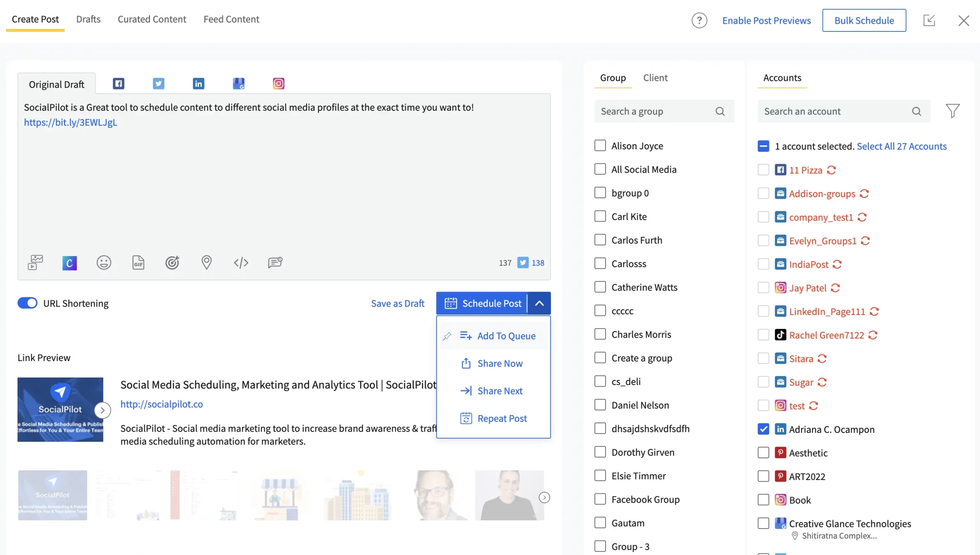The width and height of the screenshot is (980, 555).
Task: Reconnect the IndiaPost account
Action: [837, 264]
